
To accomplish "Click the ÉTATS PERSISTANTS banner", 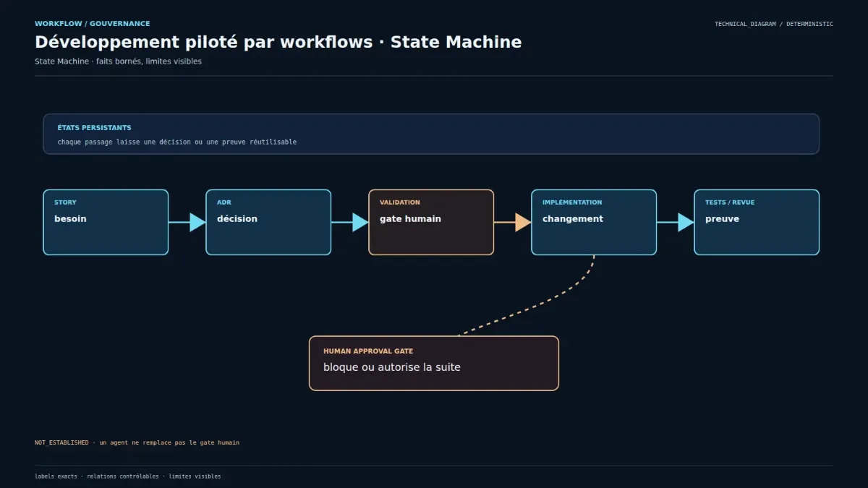I will pos(431,134).
